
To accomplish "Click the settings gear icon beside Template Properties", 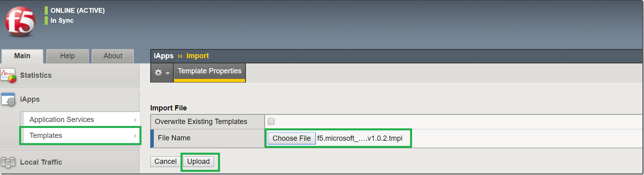I will [158, 73].
